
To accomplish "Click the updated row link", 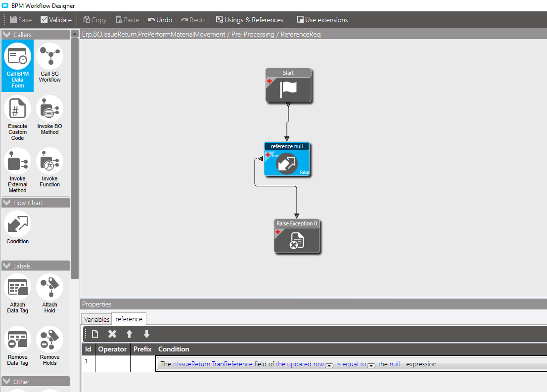I will pos(300,364).
